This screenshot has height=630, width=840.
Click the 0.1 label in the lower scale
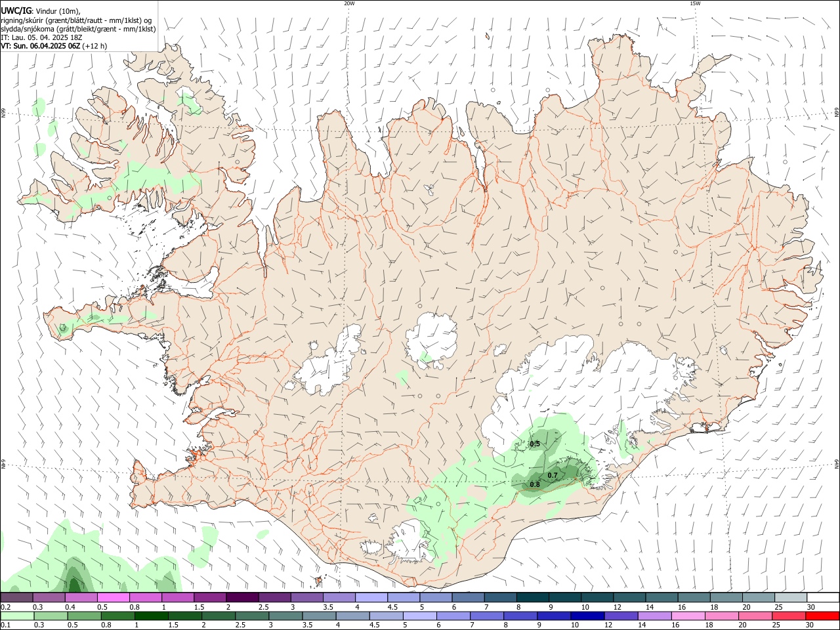6,625
